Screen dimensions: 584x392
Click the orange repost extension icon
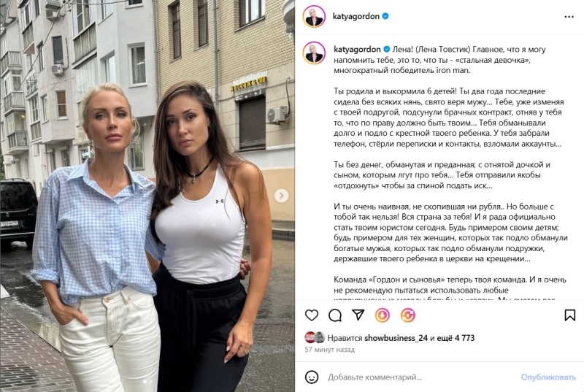[x=408, y=315]
